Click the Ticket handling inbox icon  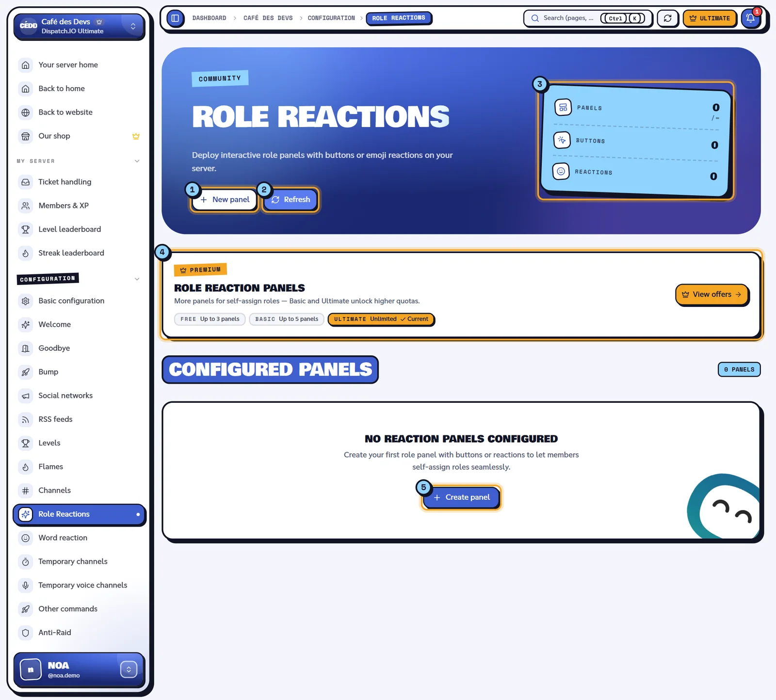(26, 182)
